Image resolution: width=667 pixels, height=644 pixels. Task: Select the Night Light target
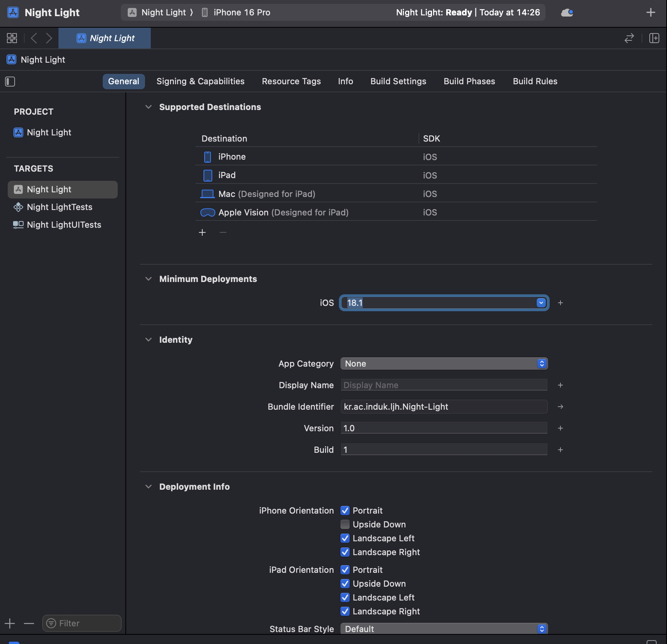[63, 190]
